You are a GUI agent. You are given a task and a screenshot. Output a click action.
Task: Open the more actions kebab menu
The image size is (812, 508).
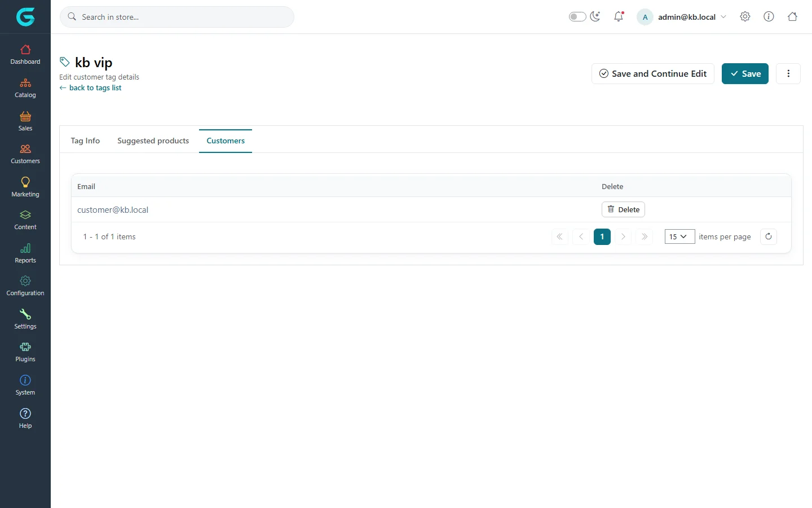click(x=788, y=73)
